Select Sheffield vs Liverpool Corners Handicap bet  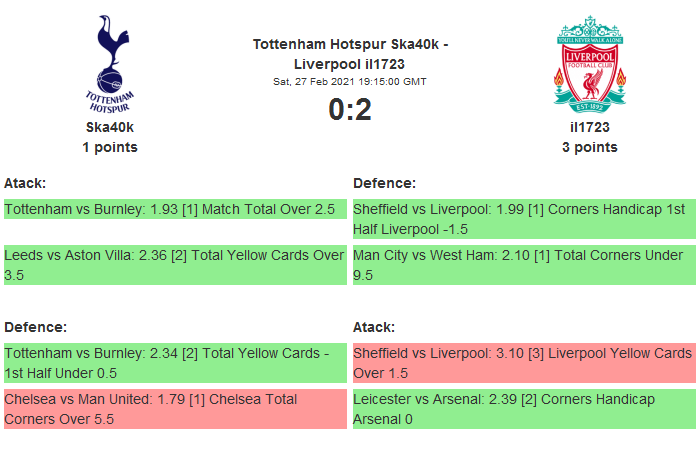[x=523, y=219]
